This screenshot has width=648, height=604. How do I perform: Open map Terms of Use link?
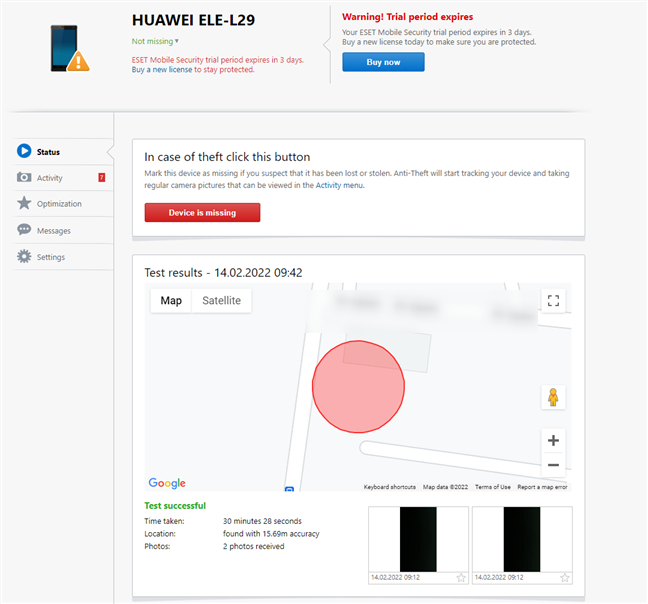pos(493,487)
